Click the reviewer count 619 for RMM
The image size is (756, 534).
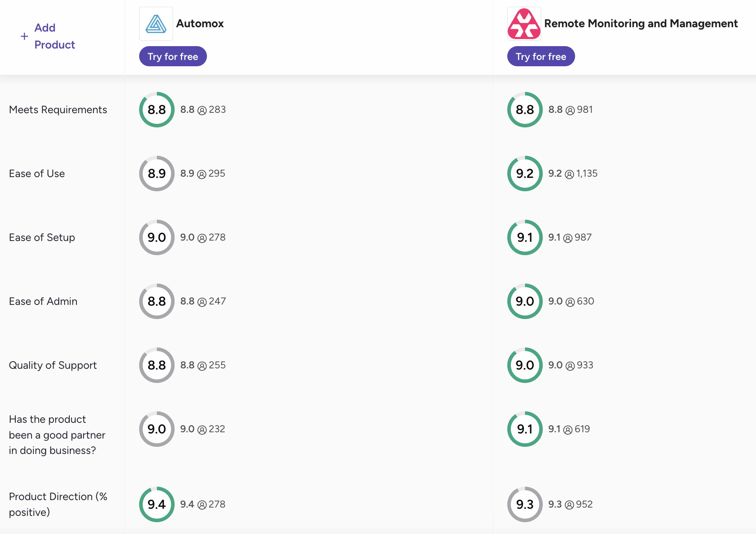582,429
